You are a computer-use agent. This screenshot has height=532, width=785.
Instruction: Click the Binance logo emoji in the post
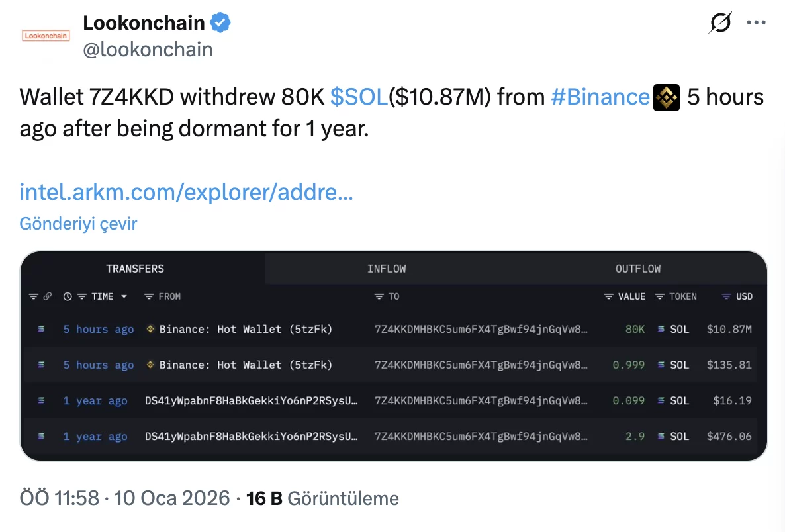[x=666, y=98]
